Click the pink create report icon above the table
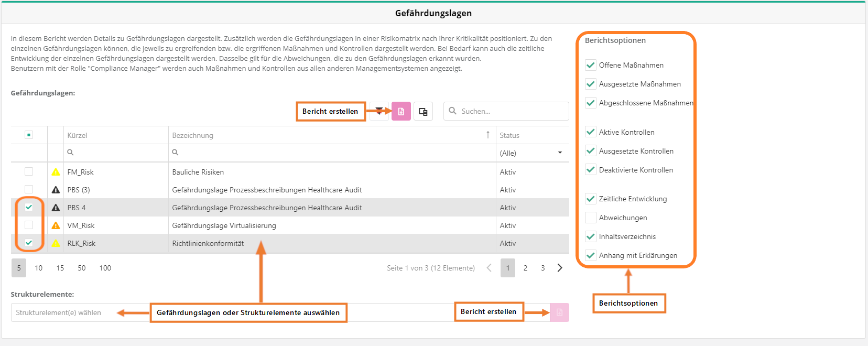The height and width of the screenshot is (346, 868). click(x=401, y=111)
